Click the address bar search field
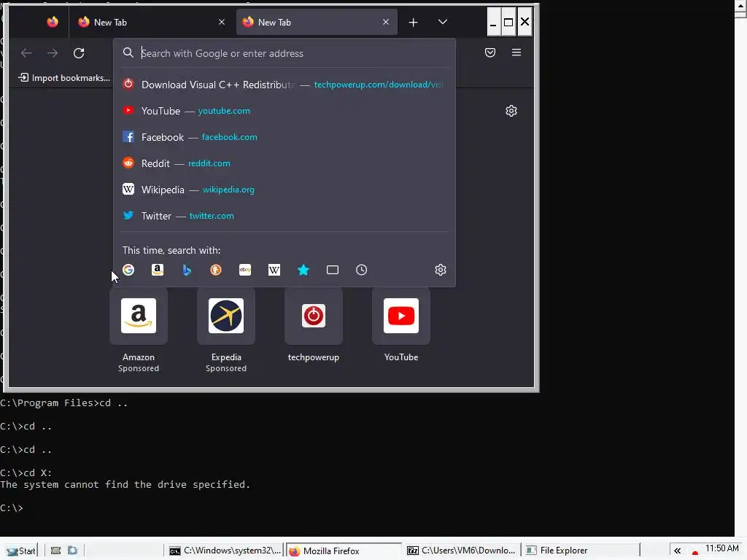 tap(285, 52)
